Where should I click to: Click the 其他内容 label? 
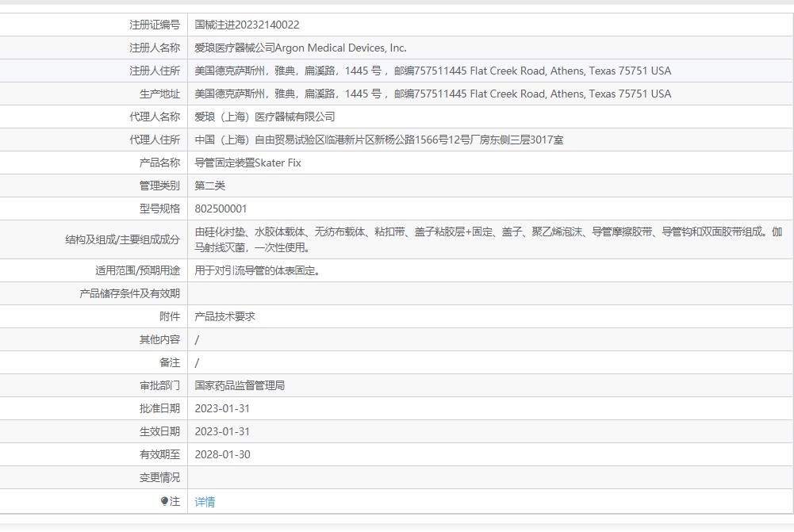pos(159,339)
